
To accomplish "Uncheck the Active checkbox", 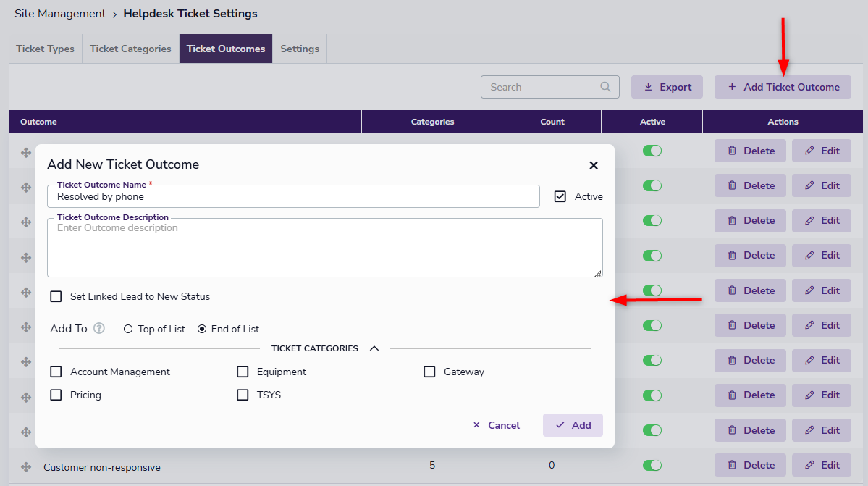I will 560,196.
